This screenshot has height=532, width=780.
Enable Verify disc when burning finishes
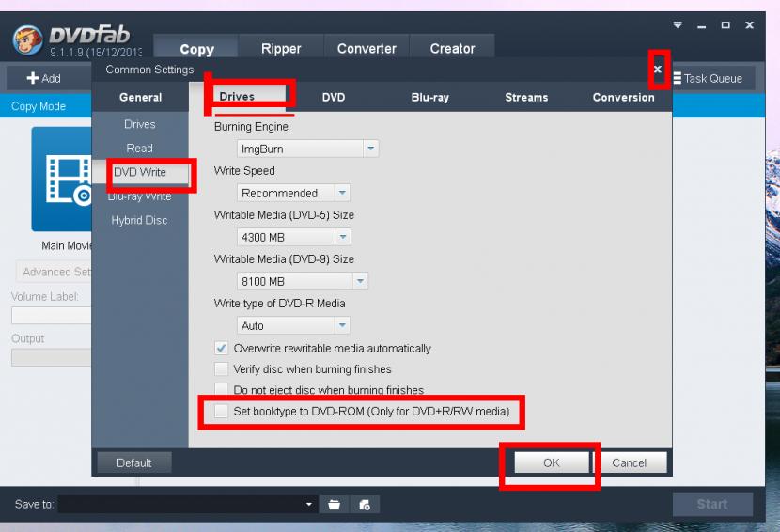[x=221, y=368]
